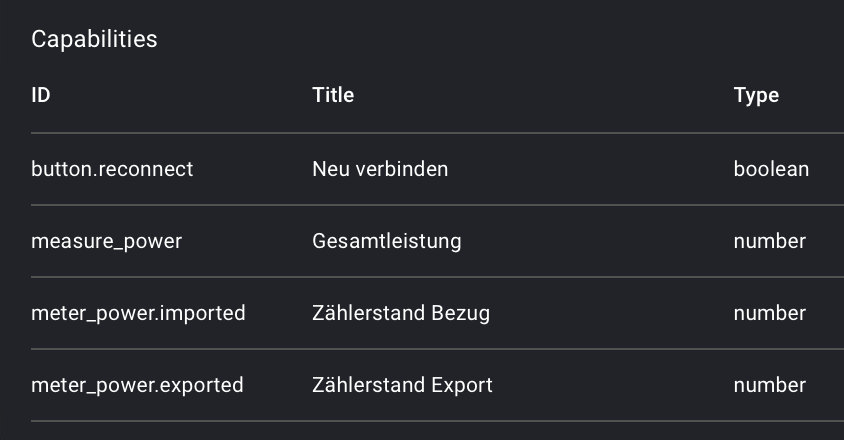Click the Zählerstand Bezug title cell
Screen dimensions: 844x440
point(401,313)
